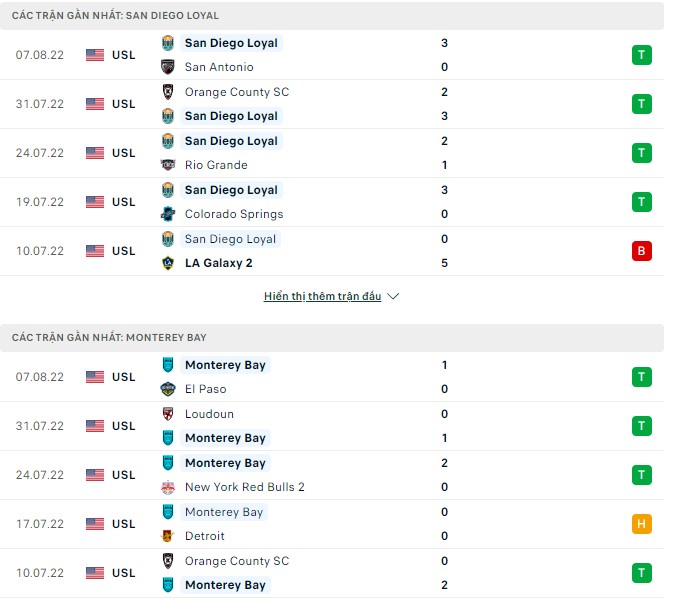Click the green T badge for the San Antonio match

tap(640, 55)
